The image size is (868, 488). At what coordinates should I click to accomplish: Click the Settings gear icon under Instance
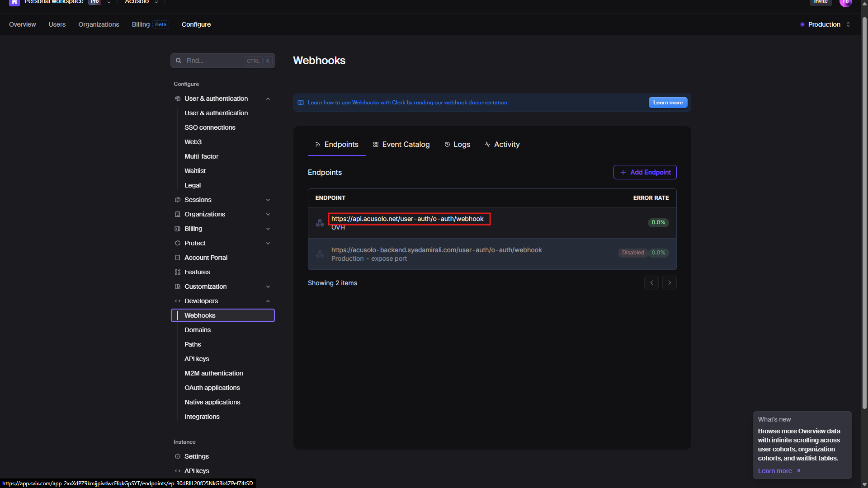(178, 456)
